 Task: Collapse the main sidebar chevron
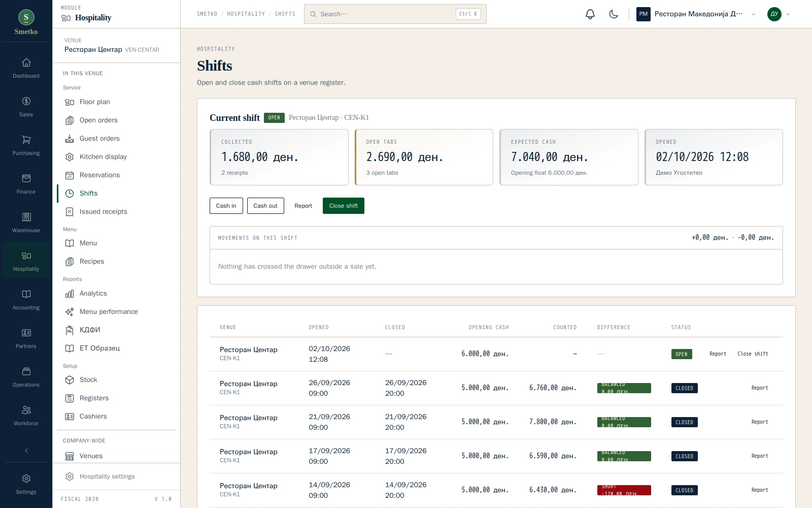pyautogui.click(x=26, y=451)
